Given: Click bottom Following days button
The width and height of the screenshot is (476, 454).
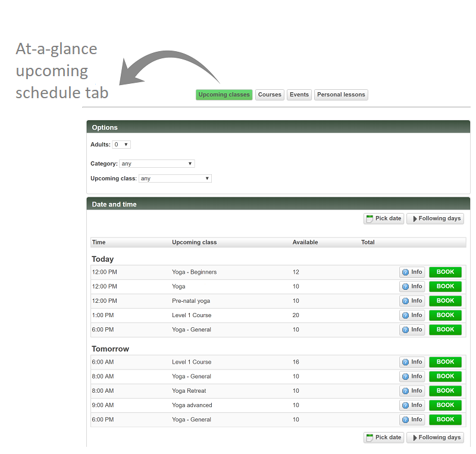Looking at the screenshot, I should coord(435,438).
